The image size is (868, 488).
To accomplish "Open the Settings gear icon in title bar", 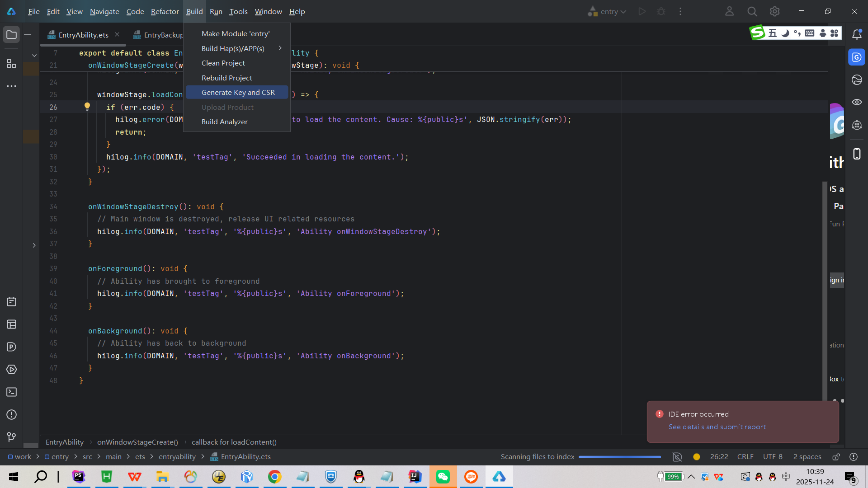I will (x=774, y=12).
